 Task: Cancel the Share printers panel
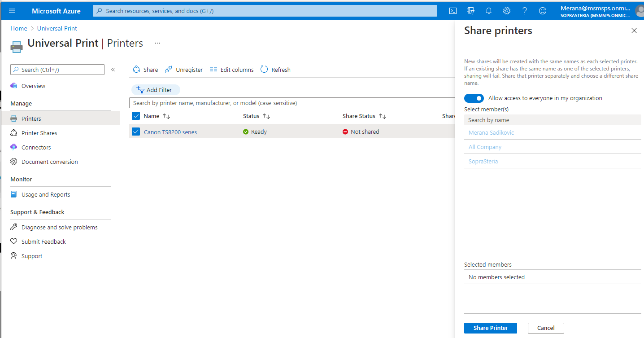[546, 328]
